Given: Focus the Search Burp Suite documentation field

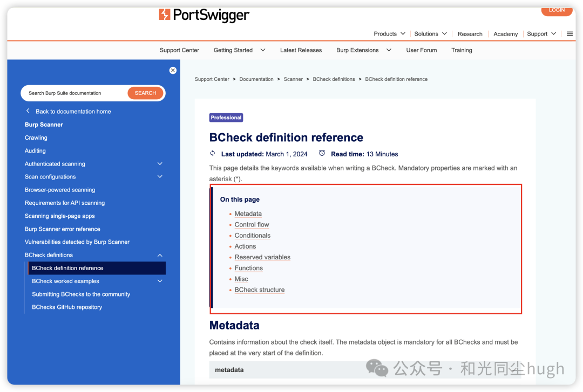Looking at the screenshot, I should pyautogui.click(x=74, y=93).
